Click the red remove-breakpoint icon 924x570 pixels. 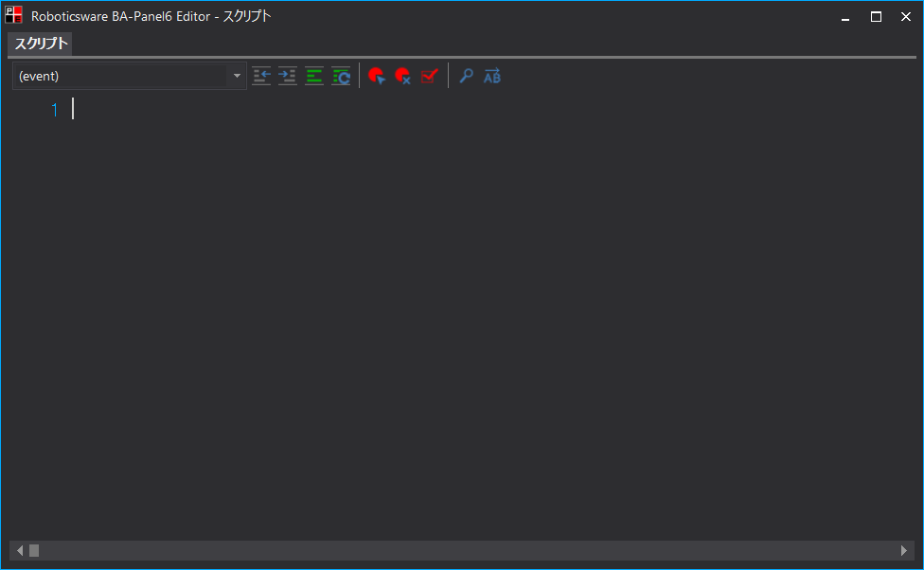[x=403, y=76]
